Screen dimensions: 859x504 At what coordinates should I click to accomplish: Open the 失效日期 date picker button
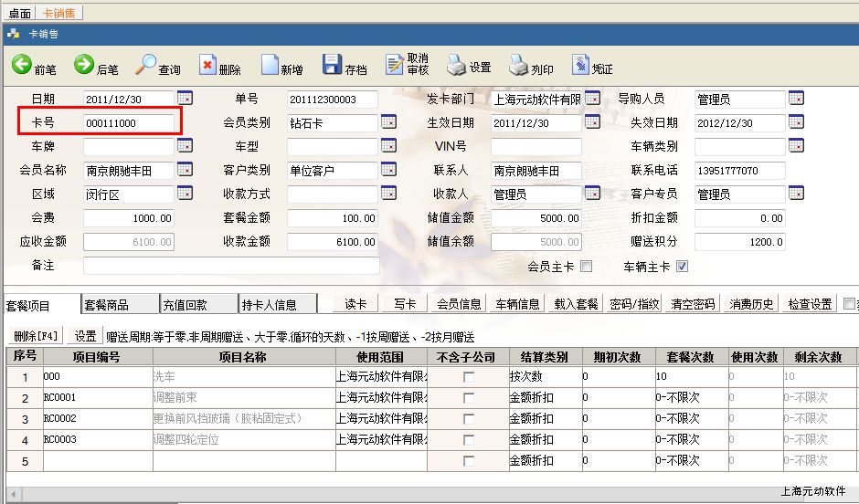(796, 121)
